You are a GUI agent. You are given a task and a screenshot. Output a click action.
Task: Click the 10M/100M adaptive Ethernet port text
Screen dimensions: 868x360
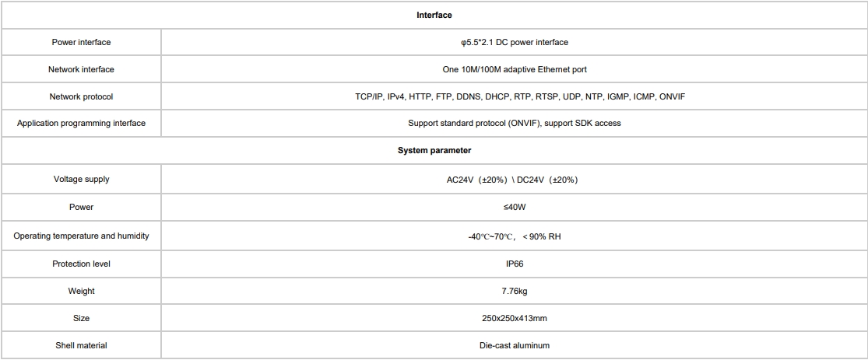[514, 69]
